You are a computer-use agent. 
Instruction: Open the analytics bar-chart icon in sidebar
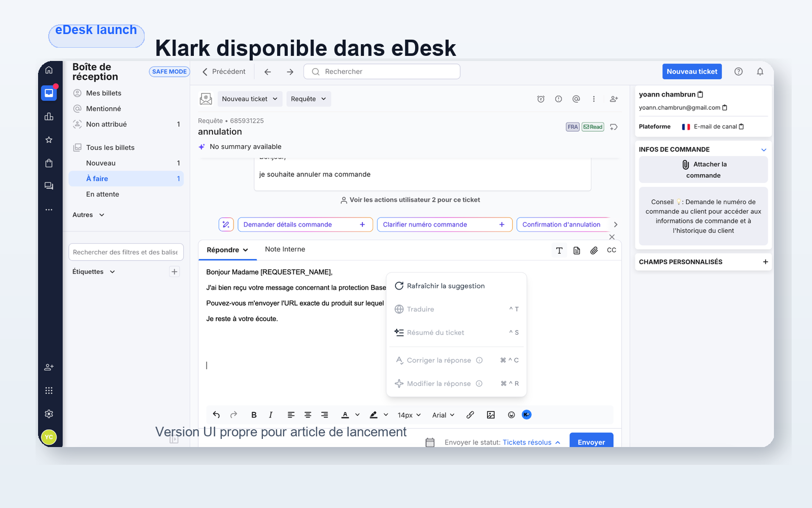tap(49, 116)
